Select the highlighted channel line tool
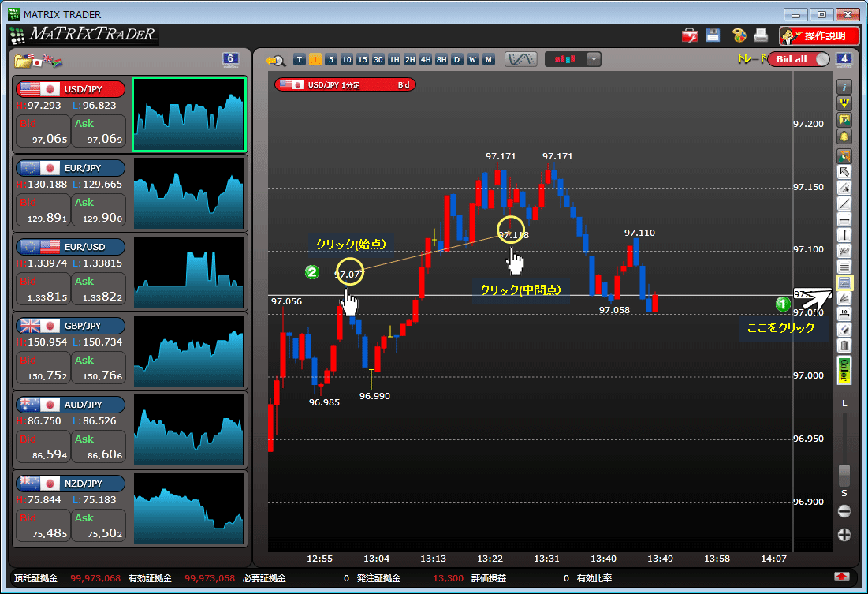Screen dimensions: 868x594 click(x=844, y=282)
